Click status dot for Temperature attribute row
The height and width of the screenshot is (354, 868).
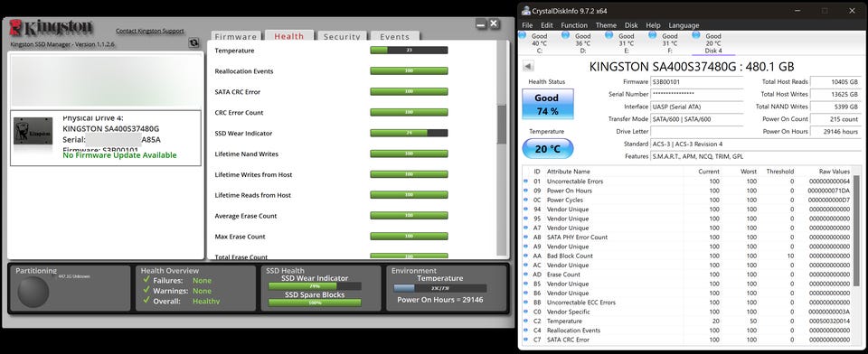tap(526, 321)
